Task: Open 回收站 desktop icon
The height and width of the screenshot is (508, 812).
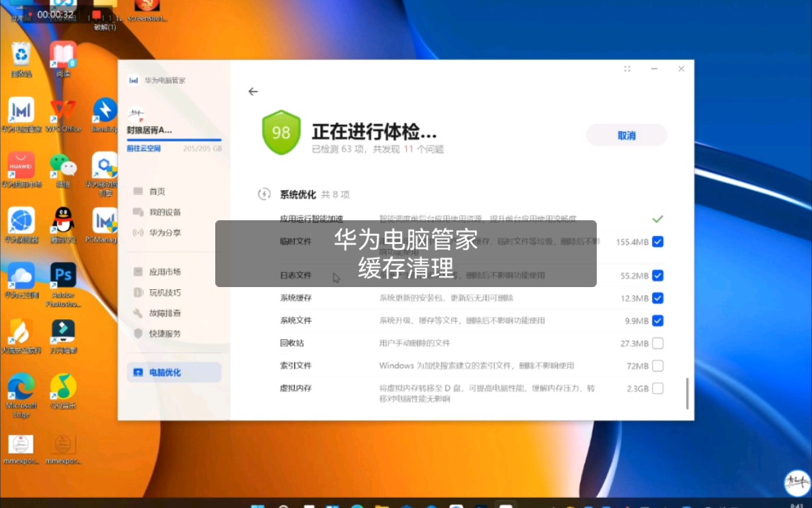Action: pyautogui.click(x=20, y=60)
